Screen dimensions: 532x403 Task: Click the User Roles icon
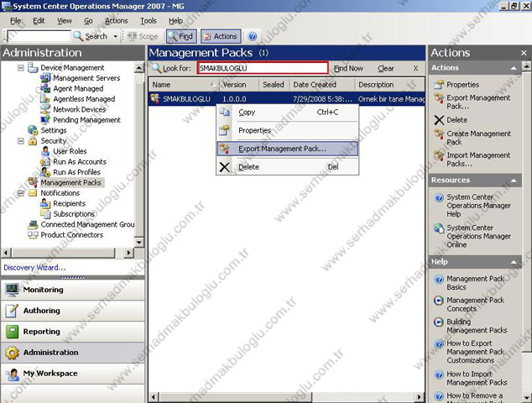click(x=45, y=151)
